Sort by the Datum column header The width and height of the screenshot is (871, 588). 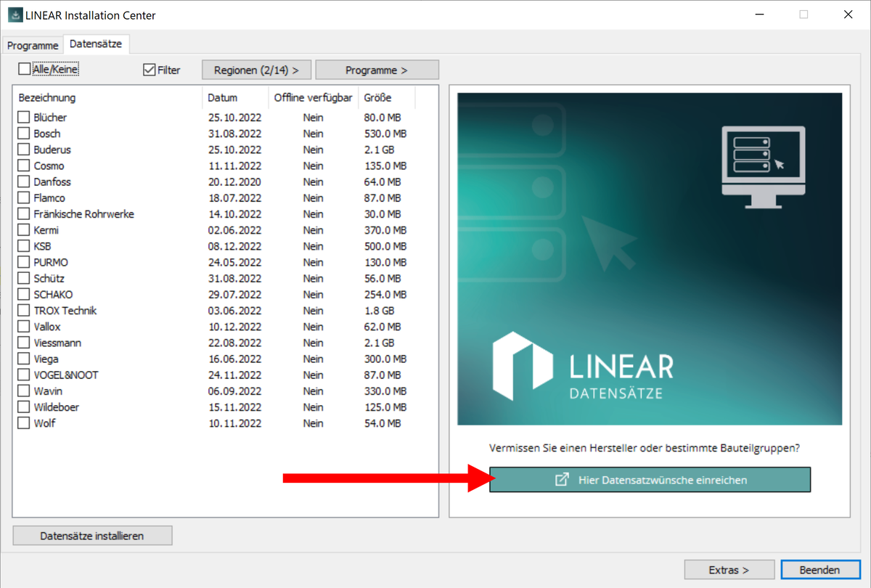click(x=235, y=97)
